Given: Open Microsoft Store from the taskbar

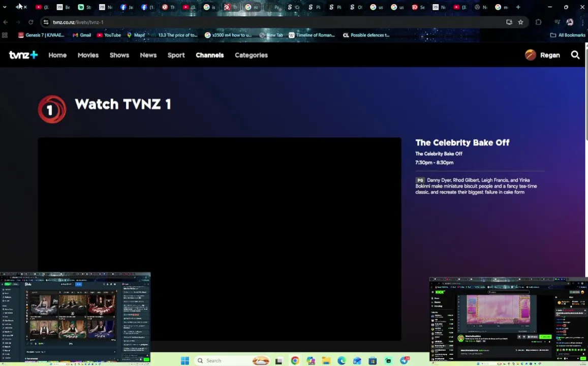Looking at the screenshot, I should pyautogui.click(x=373, y=361).
